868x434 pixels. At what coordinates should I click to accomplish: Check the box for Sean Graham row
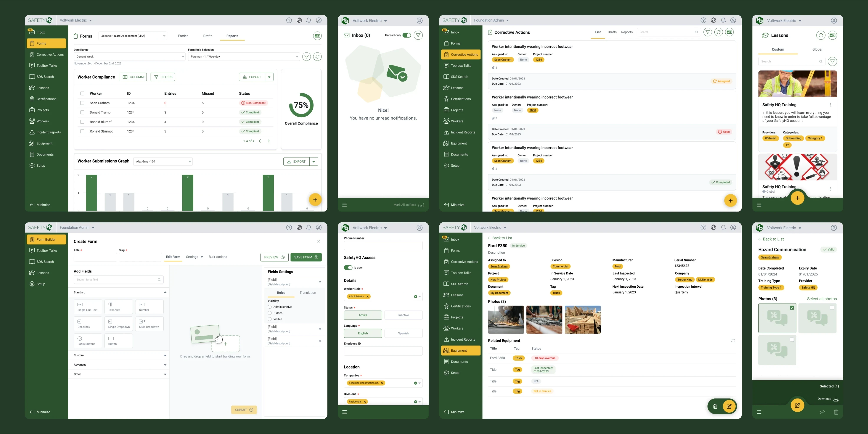click(x=82, y=103)
